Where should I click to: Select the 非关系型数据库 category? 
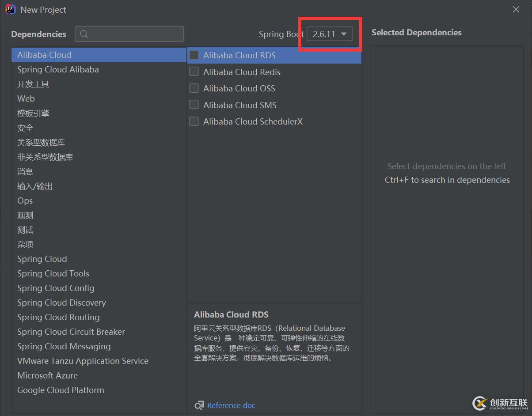[99, 157]
